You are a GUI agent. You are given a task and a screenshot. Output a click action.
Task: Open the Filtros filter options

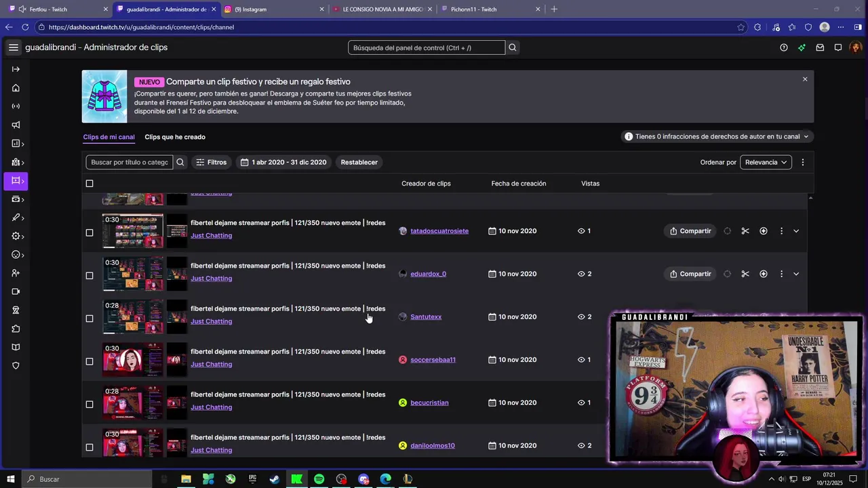(212, 162)
